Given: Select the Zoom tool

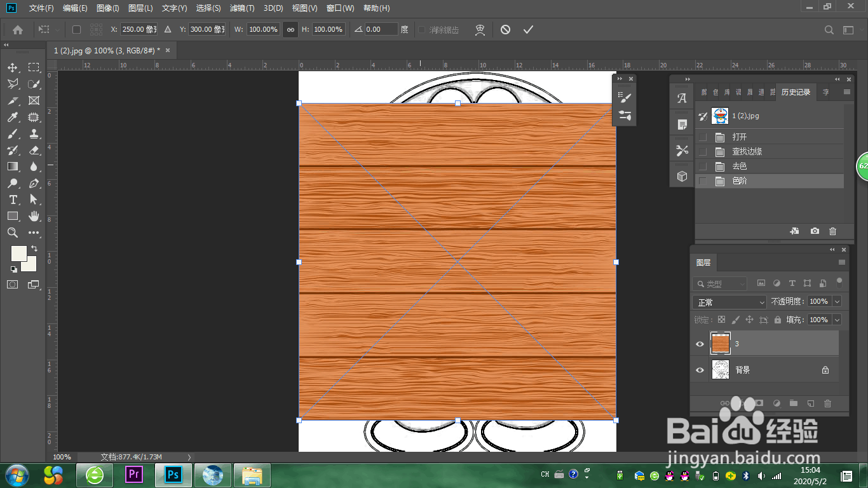Looking at the screenshot, I should tap(12, 233).
